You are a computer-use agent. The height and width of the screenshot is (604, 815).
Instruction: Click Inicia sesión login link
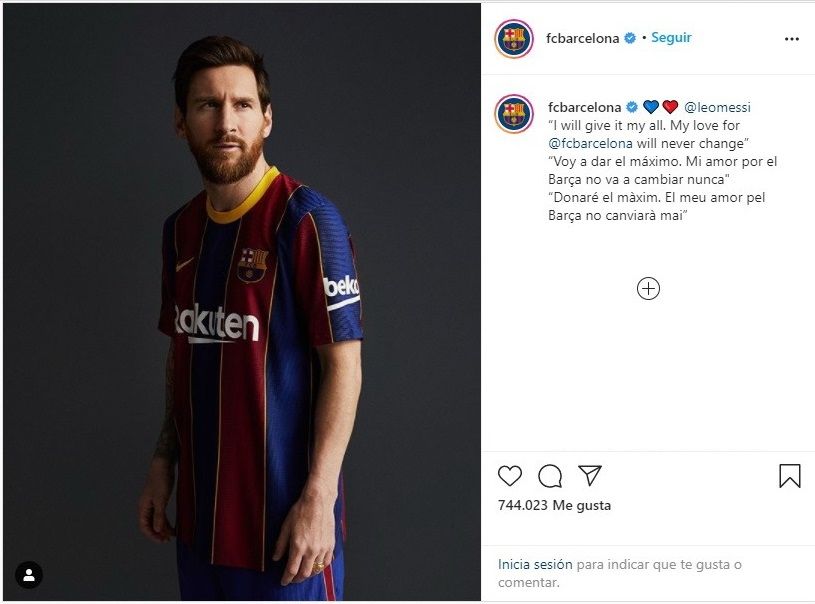pyautogui.click(x=535, y=565)
